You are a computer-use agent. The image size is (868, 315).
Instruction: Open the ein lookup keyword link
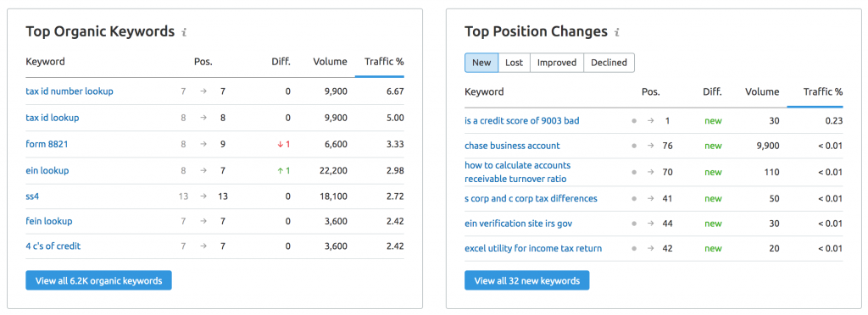coord(47,170)
